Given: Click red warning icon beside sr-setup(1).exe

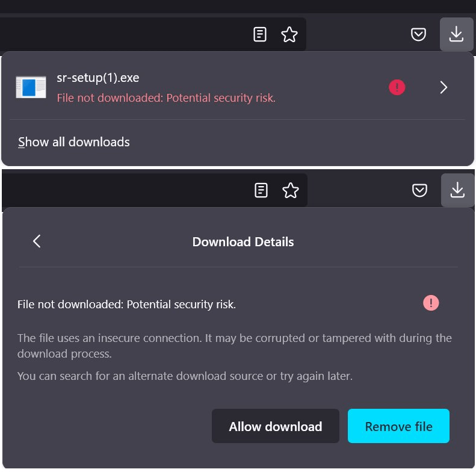Looking at the screenshot, I should [x=397, y=87].
